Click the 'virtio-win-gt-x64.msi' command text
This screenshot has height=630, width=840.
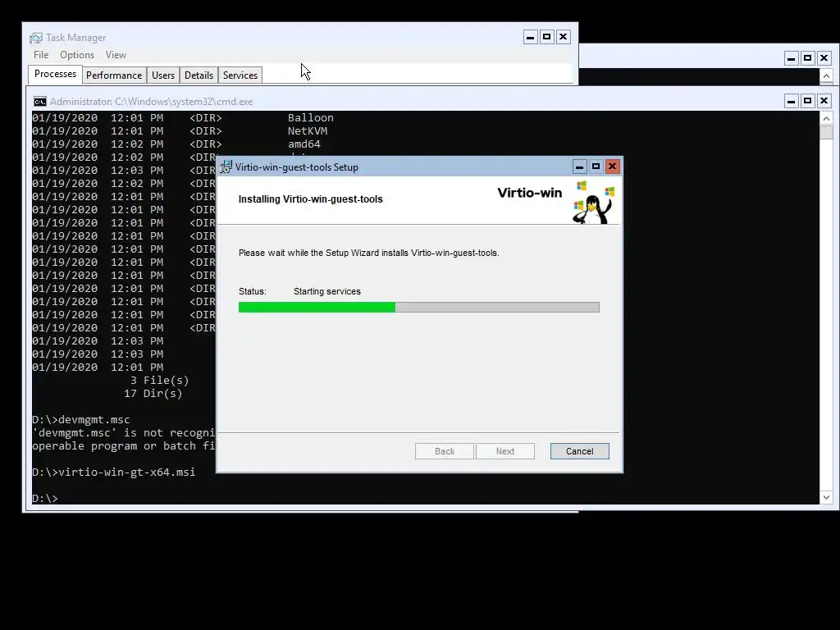pyautogui.click(x=126, y=472)
